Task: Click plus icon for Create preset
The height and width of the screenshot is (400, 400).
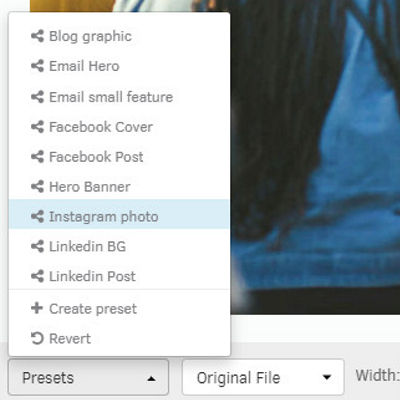Action: [x=37, y=308]
